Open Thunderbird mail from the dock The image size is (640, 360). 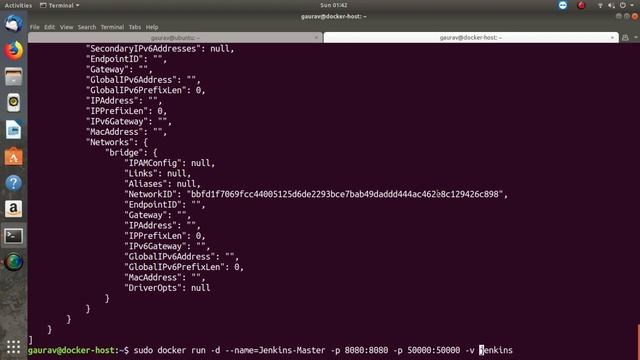[13, 24]
